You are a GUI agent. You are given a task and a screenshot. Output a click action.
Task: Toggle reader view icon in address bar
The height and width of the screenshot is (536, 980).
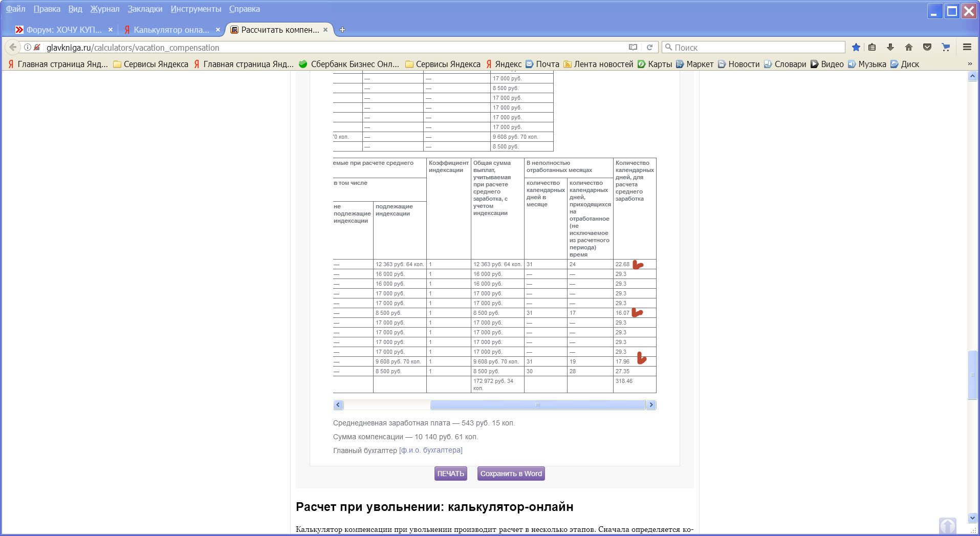click(633, 47)
